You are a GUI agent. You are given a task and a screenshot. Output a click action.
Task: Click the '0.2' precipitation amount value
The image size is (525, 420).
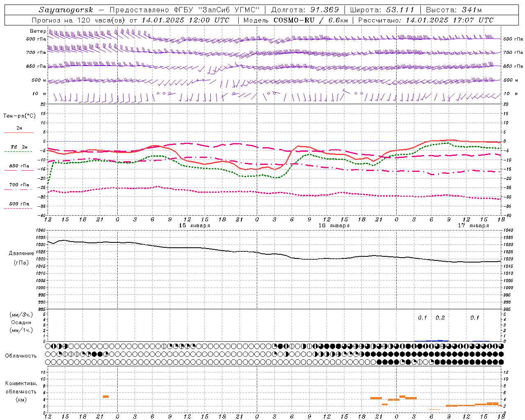[440, 318]
